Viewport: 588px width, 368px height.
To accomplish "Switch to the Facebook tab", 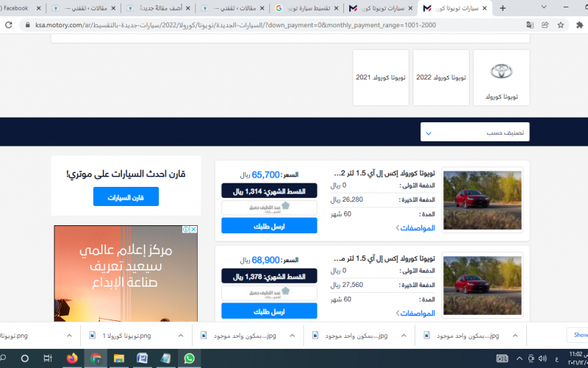I will click(19, 8).
